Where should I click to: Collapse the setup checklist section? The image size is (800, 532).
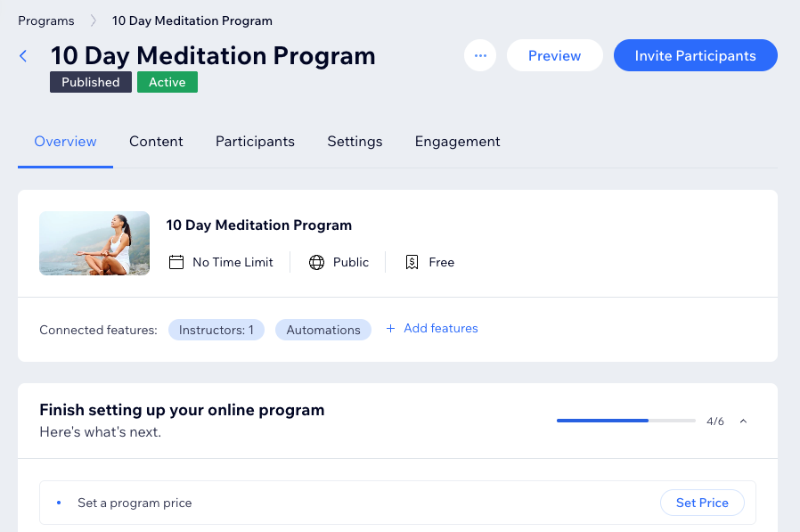[x=744, y=421]
